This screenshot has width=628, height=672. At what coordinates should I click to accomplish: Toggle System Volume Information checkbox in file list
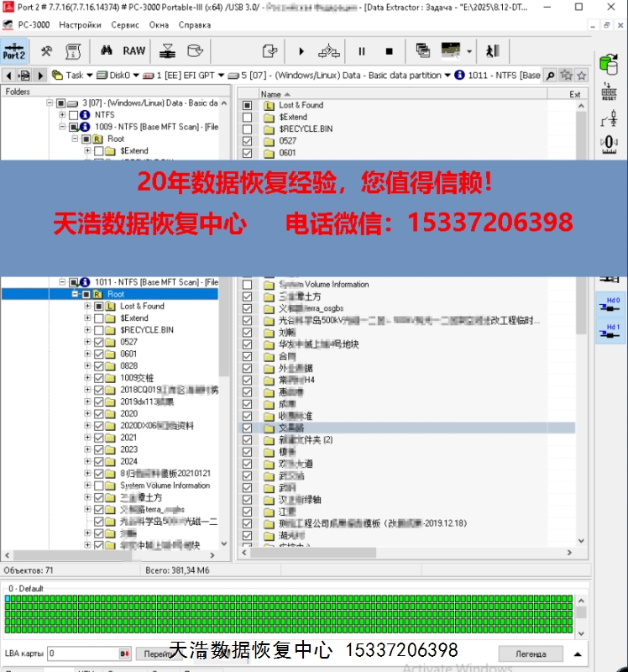click(x=247, y=285)
